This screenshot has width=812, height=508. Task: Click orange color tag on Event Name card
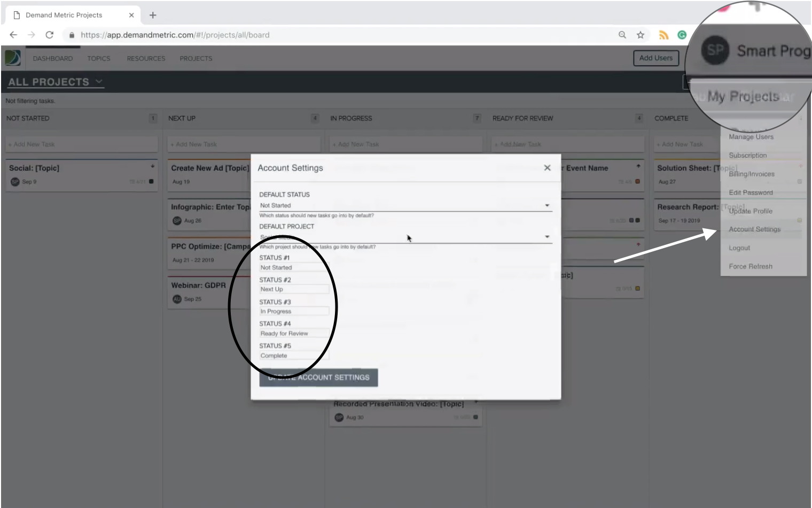pyautogui.click(x=637, y=182)
